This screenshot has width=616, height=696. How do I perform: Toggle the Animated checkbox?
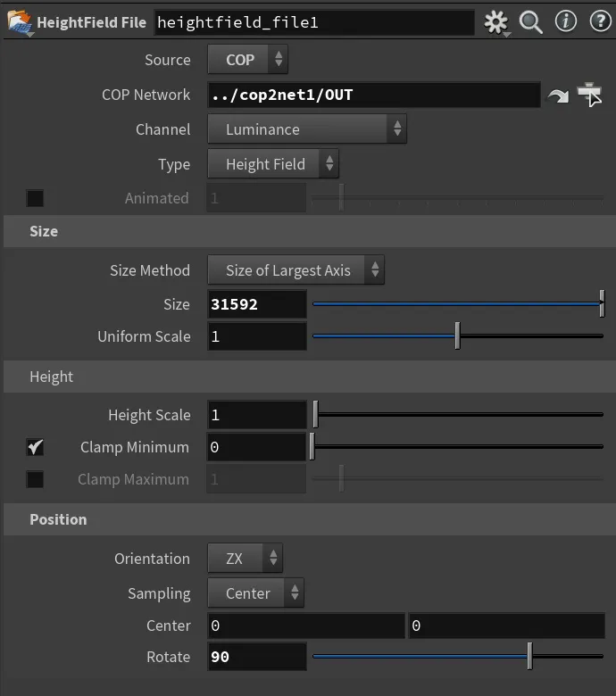35,198
